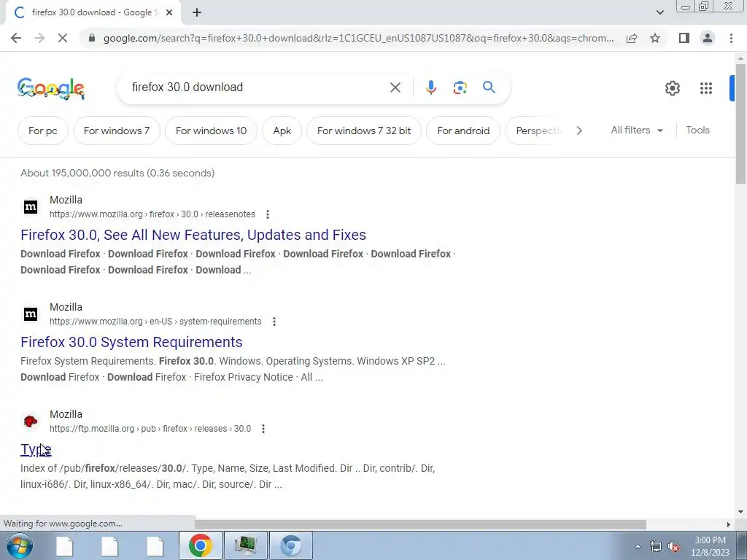Click the favicon of System Requirements result
The width and height of the screenshot is (747, 560).
[x=31, y=314]
